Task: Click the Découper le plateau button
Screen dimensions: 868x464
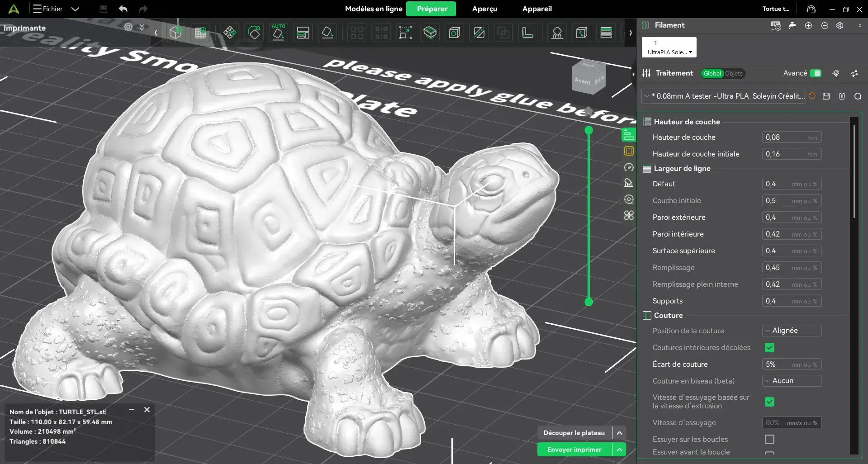Action: point(574,433)
